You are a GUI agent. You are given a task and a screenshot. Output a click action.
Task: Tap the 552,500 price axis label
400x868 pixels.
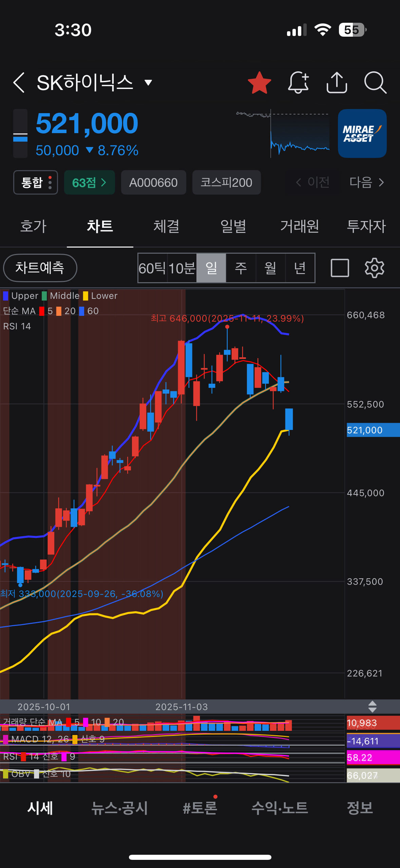pyautogui.click(x=365, y=404)
